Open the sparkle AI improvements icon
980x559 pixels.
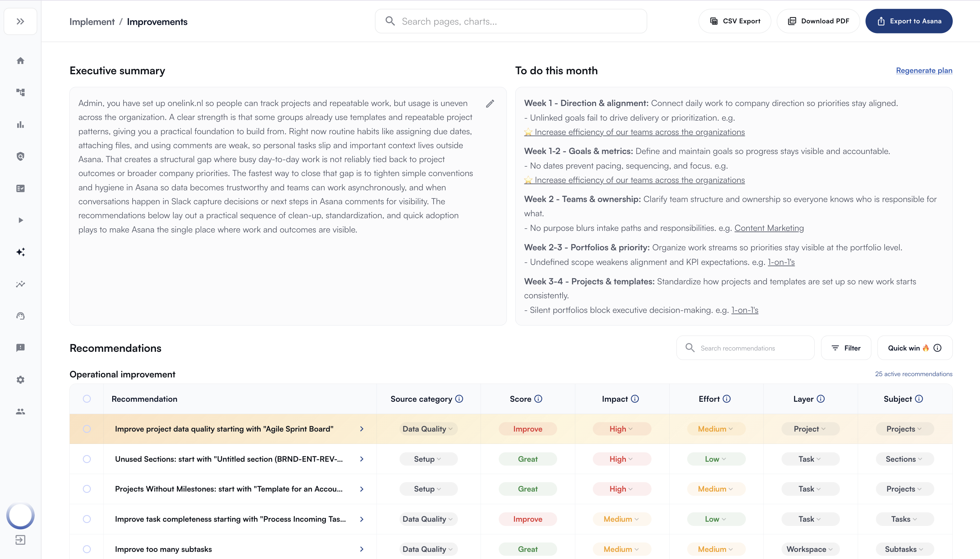(x=20, y=252)
